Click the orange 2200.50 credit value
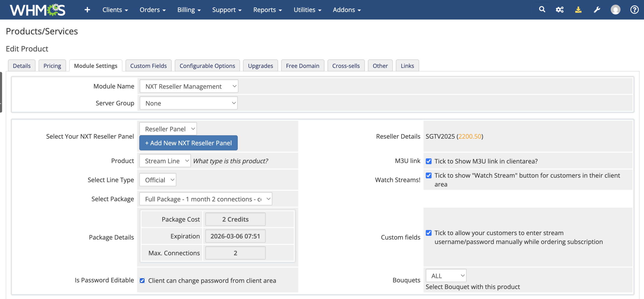This screenshot has height=299, width=644. 470,136
